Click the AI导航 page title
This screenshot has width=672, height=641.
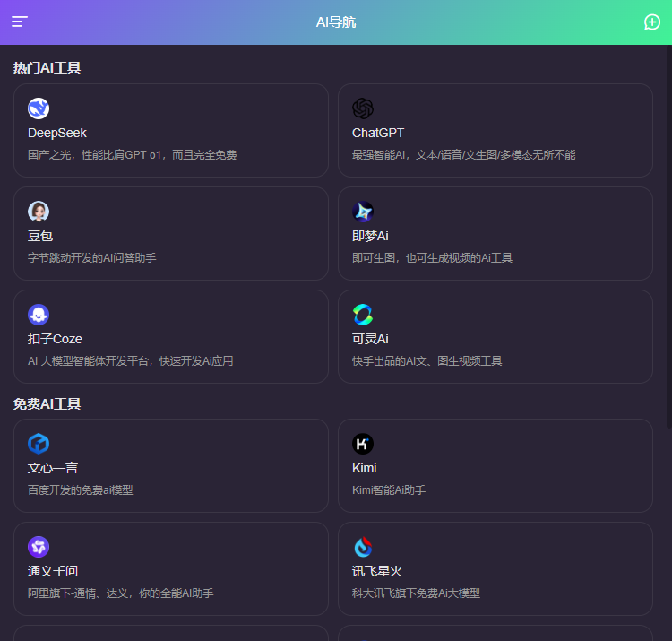coord(336,22)
